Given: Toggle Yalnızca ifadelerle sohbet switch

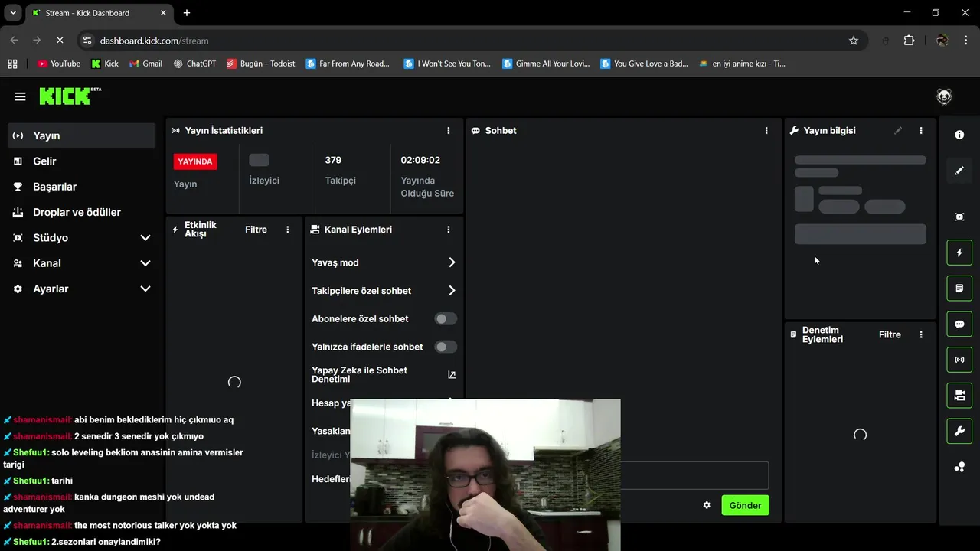Looking at the screenshot, I should point(446,347).
